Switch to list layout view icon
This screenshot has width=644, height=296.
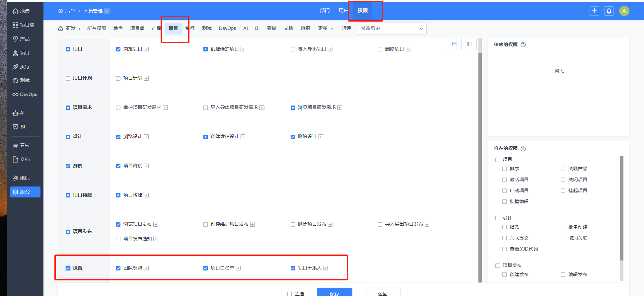click(454, 44)
